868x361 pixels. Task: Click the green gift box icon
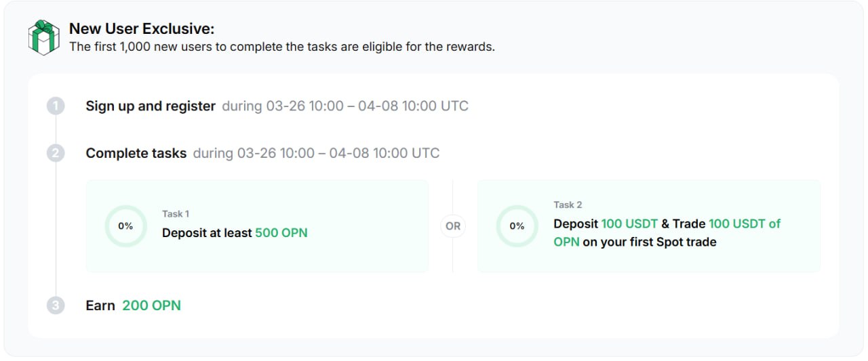point(43,37)
